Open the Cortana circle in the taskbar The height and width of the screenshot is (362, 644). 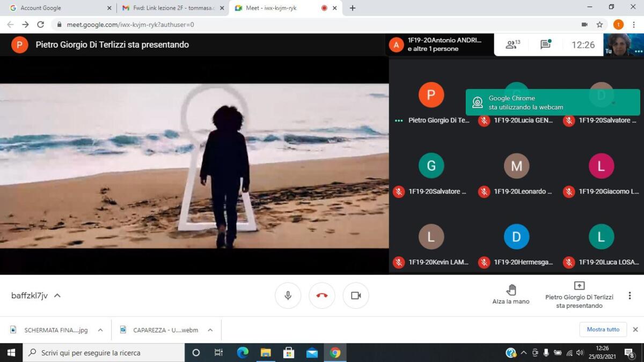196,352
